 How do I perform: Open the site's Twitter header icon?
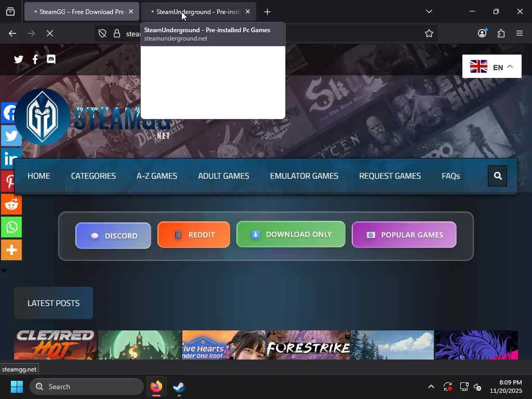coord(19,59)
